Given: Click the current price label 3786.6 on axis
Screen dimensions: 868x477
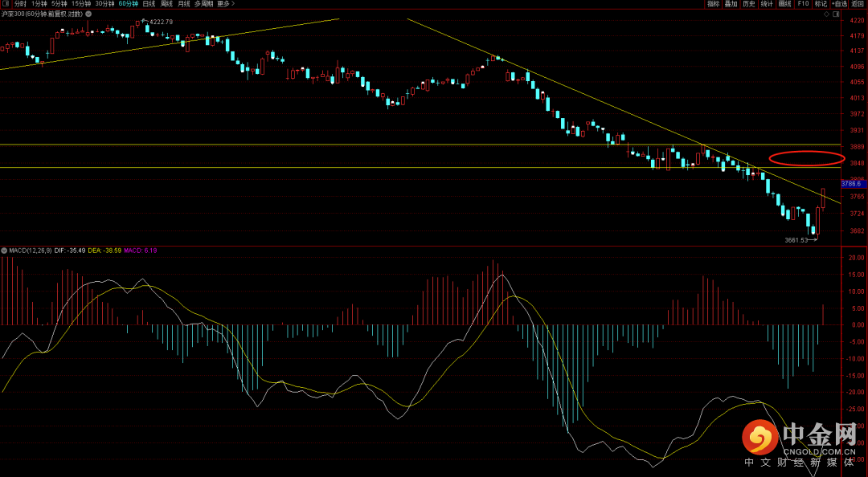Looking at the screenshot, I should (x=852, y=184).
